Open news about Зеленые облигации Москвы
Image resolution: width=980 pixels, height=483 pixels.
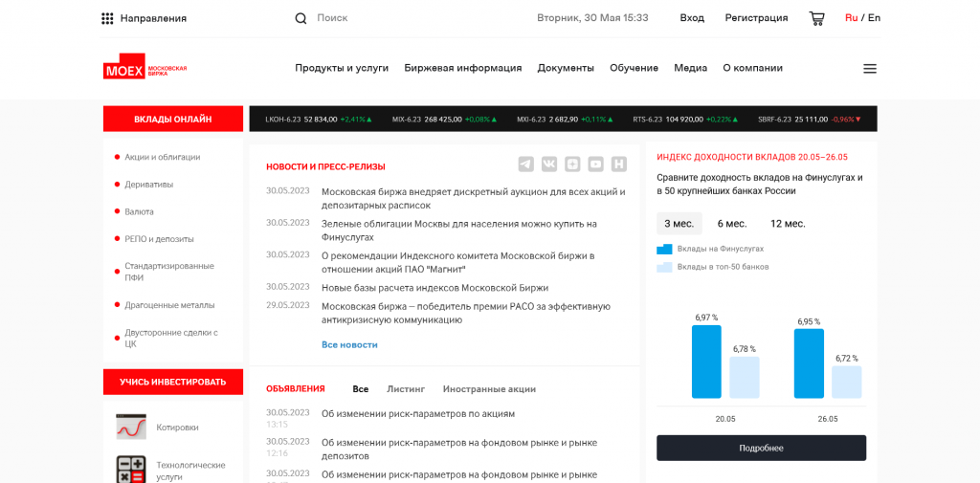[459, 231]
